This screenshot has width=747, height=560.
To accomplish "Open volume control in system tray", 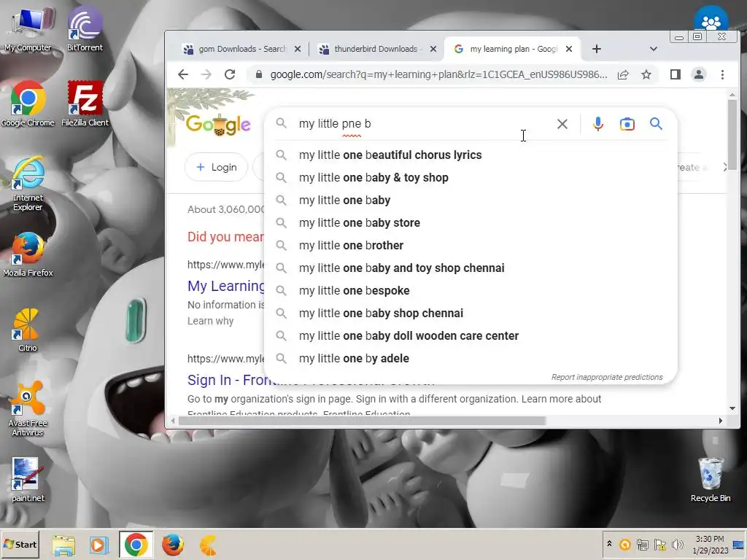I will click(677, 544).
